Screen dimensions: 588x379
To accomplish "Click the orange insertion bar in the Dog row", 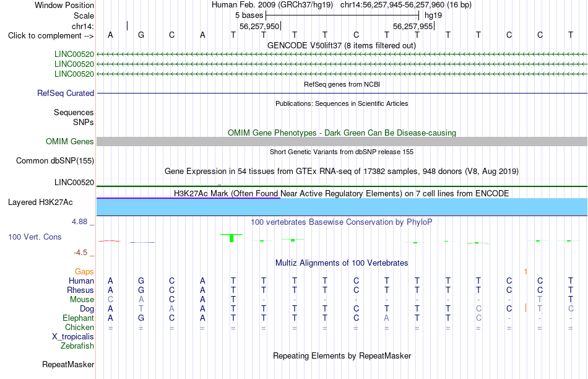I will (x=525, y=308).
